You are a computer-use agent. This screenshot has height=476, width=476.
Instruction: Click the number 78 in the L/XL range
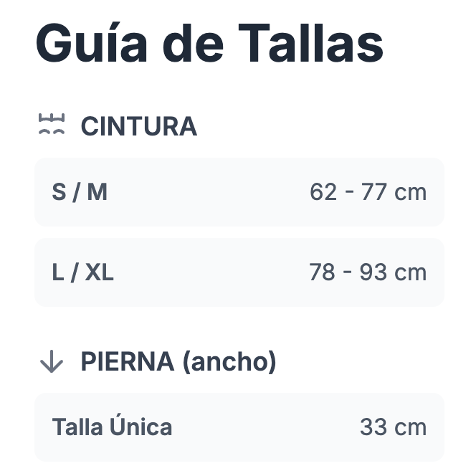[x=323, y=272]
